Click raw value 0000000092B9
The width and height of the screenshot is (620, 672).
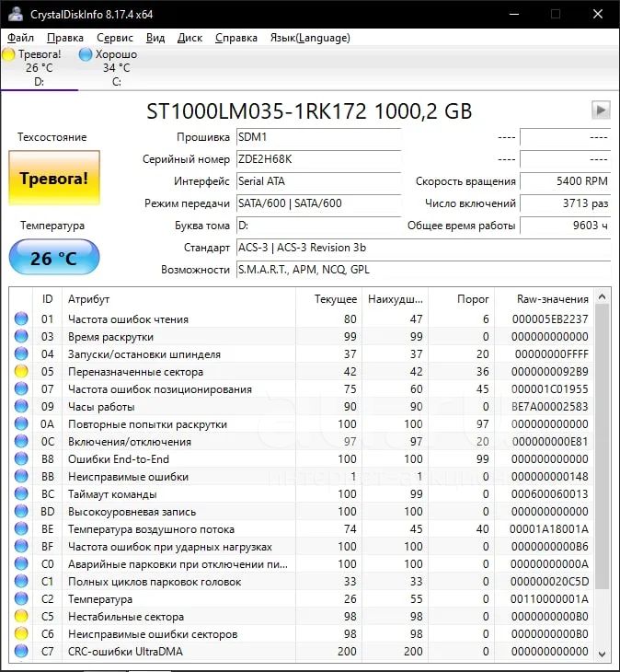(550, 372)
